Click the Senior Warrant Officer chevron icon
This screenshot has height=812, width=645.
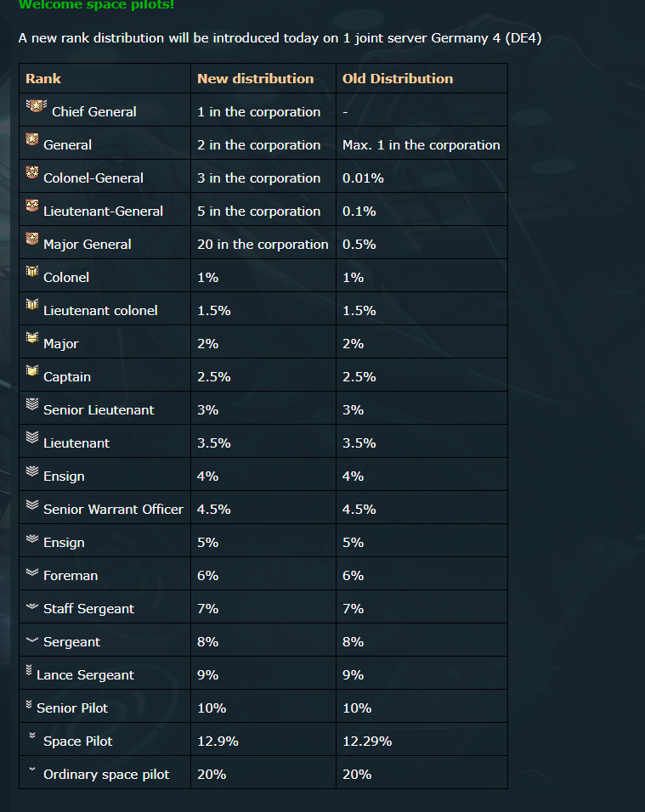32,505
